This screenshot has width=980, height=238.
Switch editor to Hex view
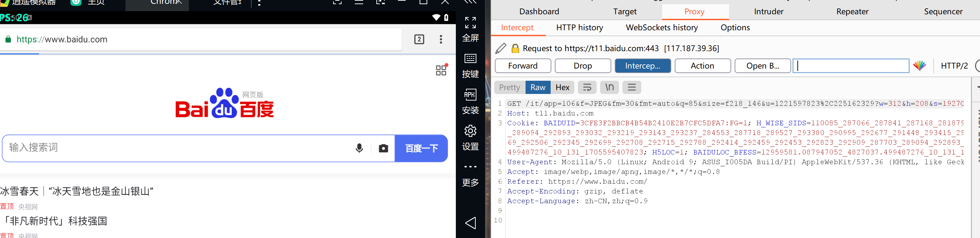(562, 87)
